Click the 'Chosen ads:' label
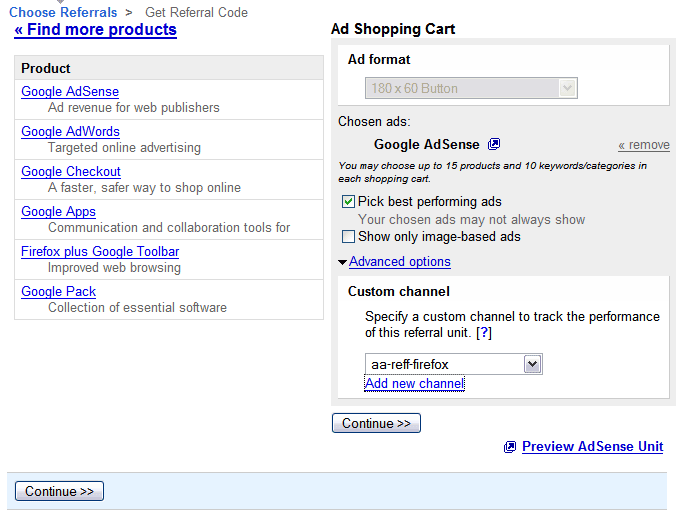Screen dimensions: 683x515 point(374,122)
